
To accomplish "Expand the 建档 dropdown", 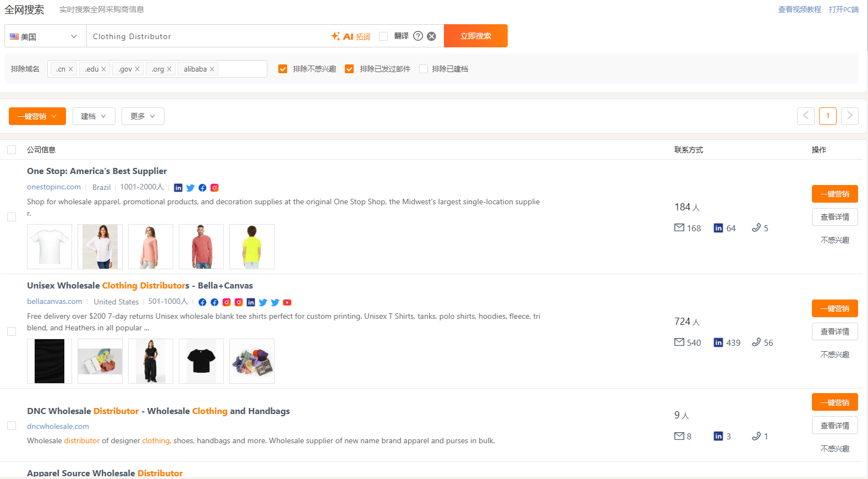I will [94, 116].
